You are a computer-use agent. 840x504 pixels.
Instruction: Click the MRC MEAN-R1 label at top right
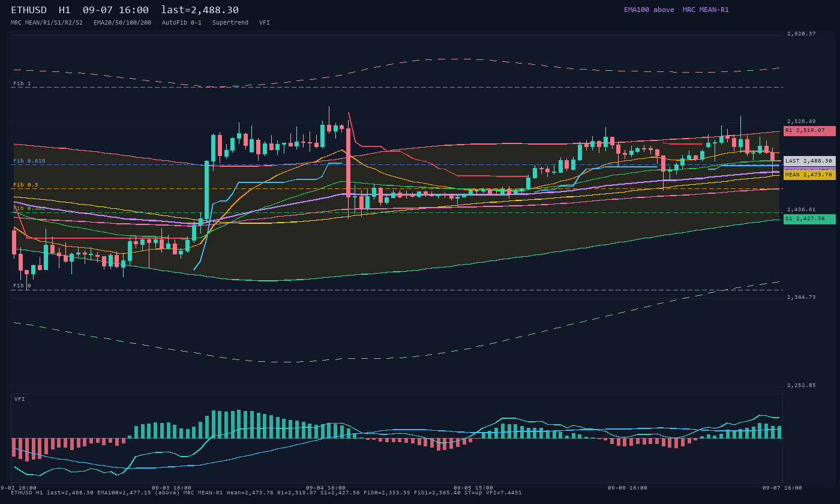706,10
